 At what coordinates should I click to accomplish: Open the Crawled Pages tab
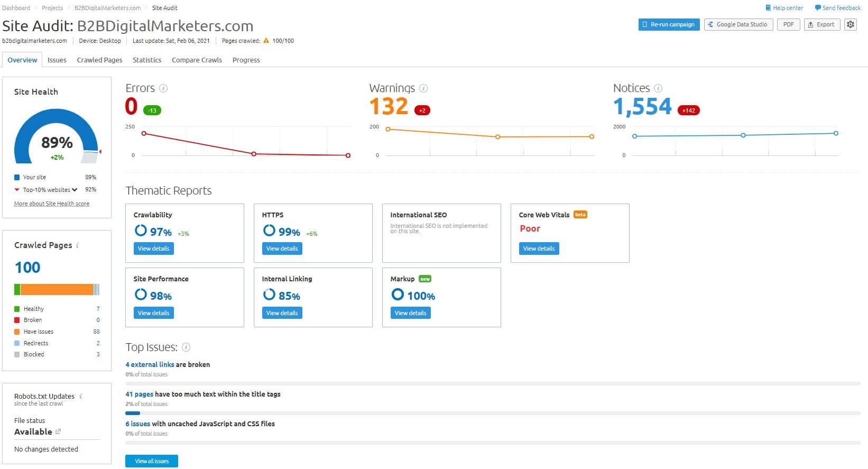(x=99, y=60)
